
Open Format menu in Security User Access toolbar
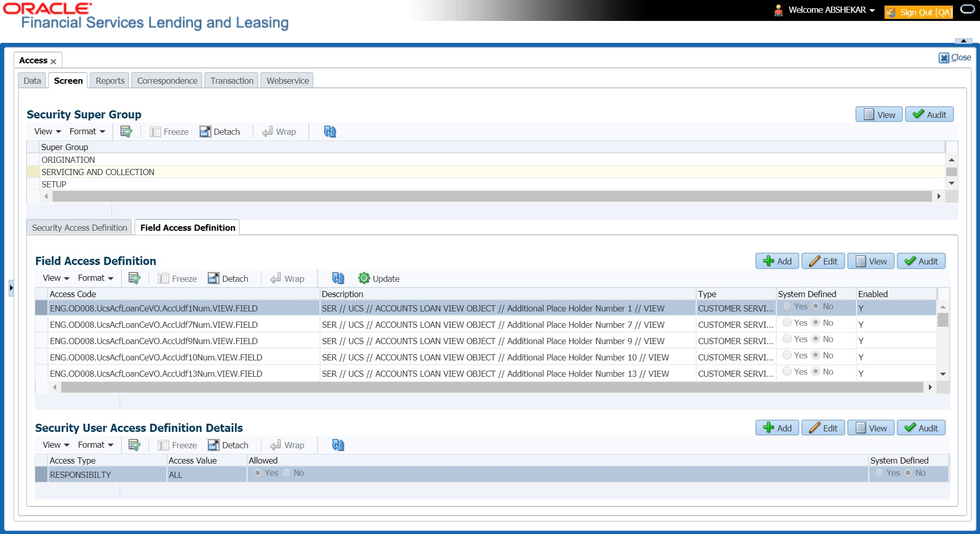pyautogui.click(x=95, y=445)
